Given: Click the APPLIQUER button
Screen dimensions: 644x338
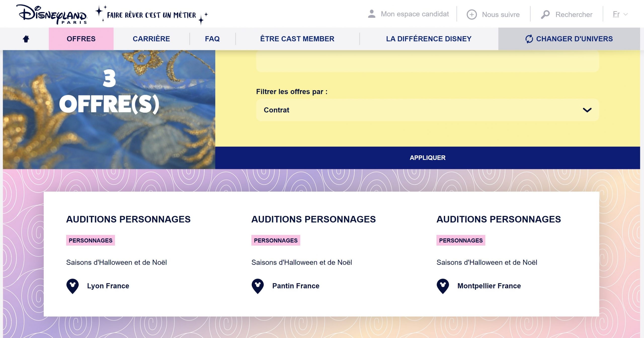Looking at the screenshot, I should pos(427,158).
